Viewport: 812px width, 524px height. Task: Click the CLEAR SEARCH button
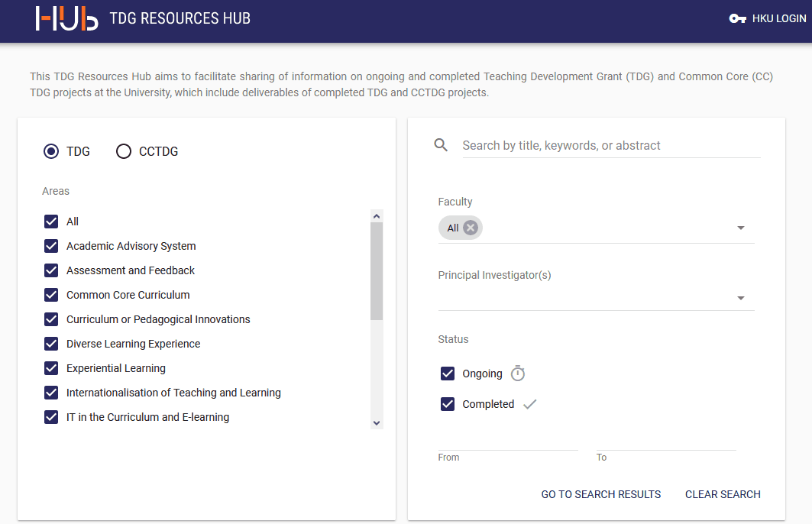[x=723, y=494]
